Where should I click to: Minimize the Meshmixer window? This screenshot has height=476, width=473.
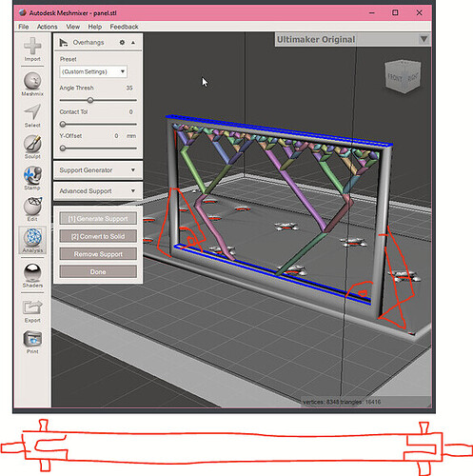pyautogui.click(x=372, y=12)
